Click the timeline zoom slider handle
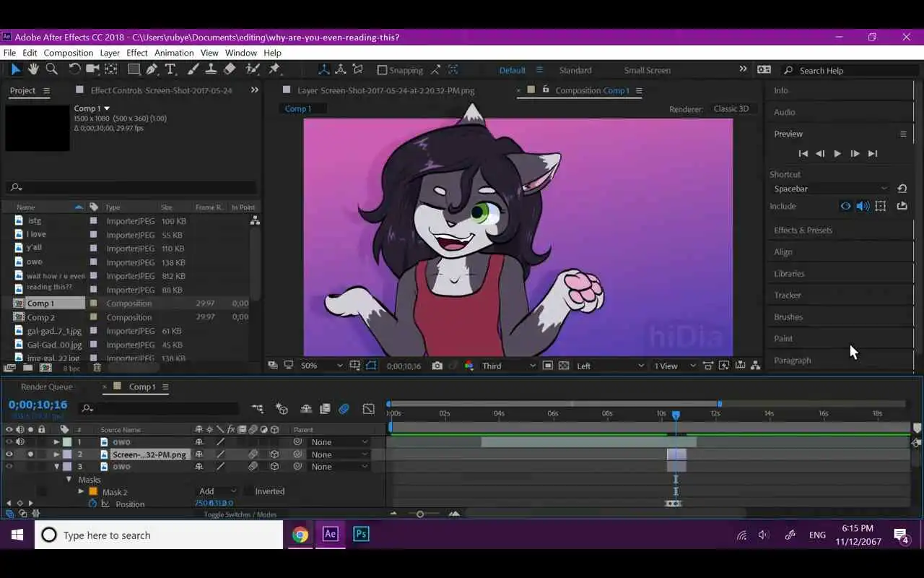The image size is (924, 578). [420, 514]
